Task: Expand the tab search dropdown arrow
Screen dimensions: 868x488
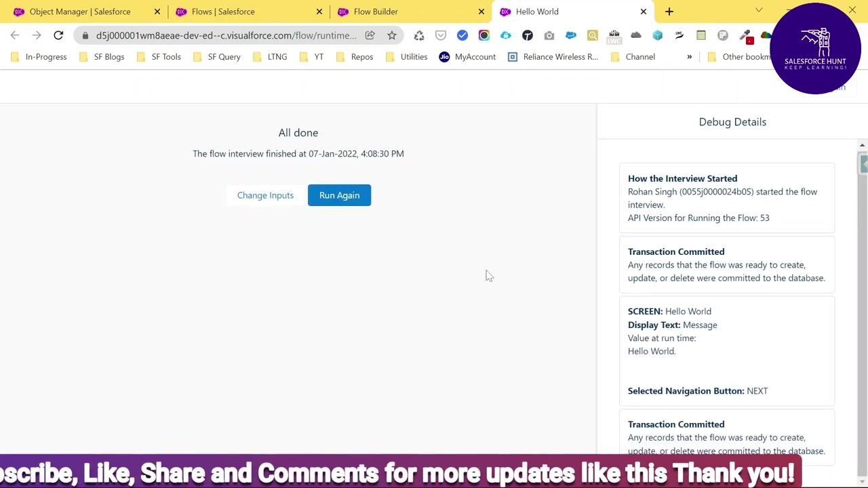Action: 759,10
